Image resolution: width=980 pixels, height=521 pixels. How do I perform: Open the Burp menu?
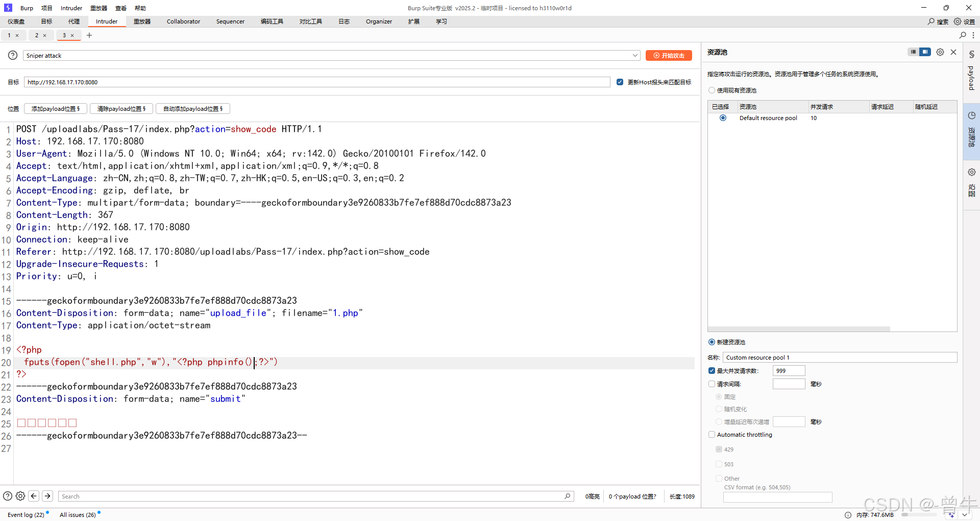pos(27,8)
